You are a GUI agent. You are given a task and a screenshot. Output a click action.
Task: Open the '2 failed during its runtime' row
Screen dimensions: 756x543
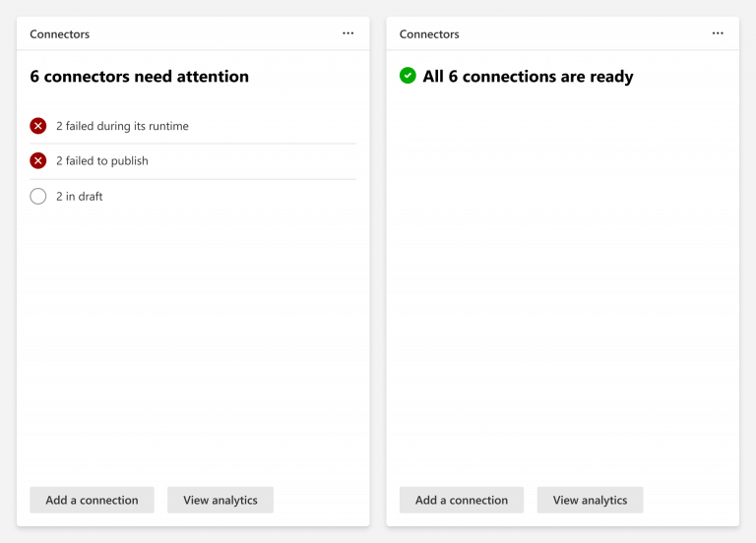click(x=193, y=126)
